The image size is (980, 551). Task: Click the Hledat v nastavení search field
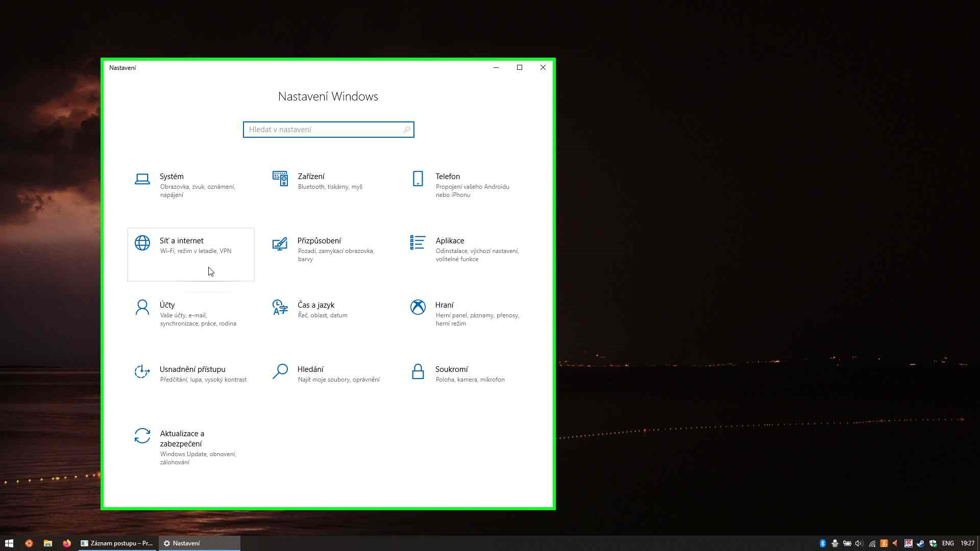[329, 130]
